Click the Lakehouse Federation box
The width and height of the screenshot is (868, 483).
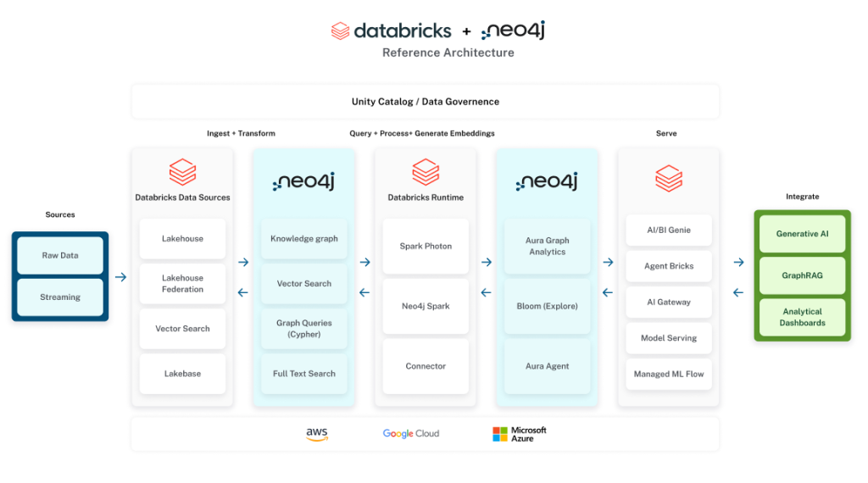(183, 284)
